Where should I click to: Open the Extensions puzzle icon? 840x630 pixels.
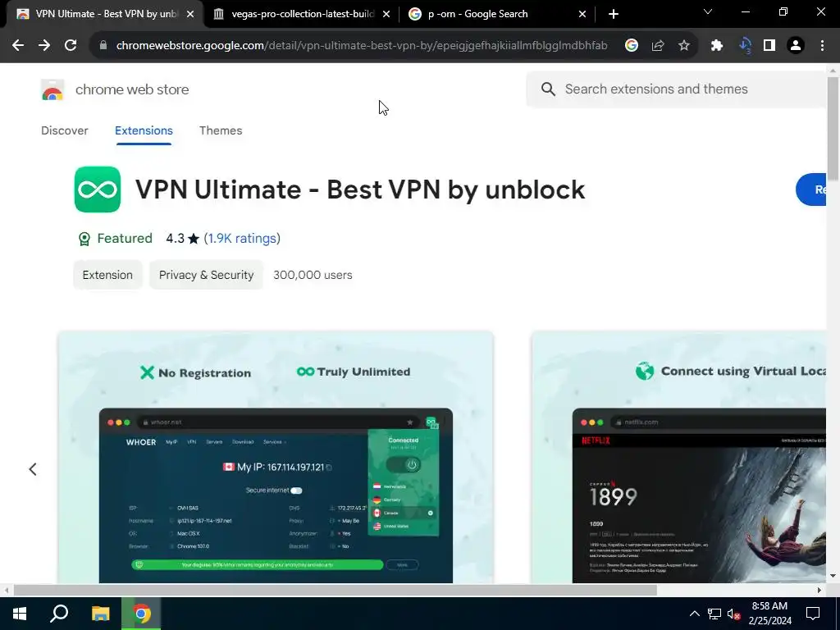click(717, 46)
